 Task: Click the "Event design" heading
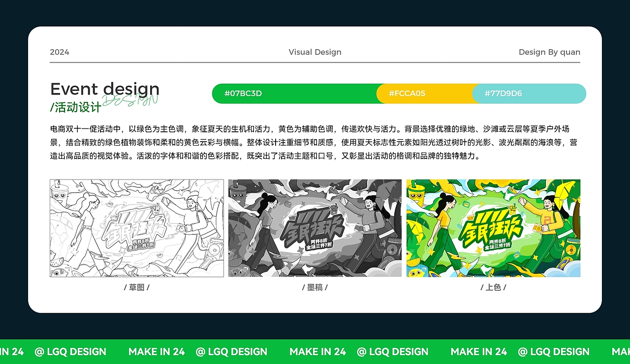(x=105, y=89)
